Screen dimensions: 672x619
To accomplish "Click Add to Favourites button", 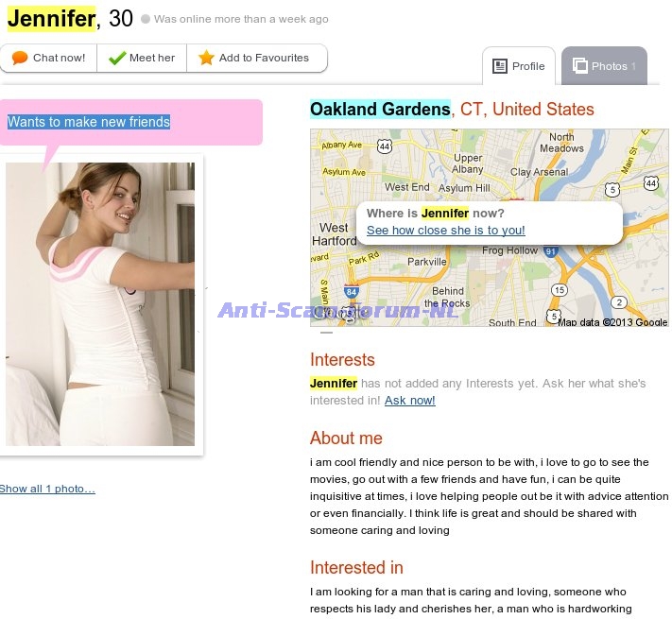I will pyautogui.click(x=257, y=58).
